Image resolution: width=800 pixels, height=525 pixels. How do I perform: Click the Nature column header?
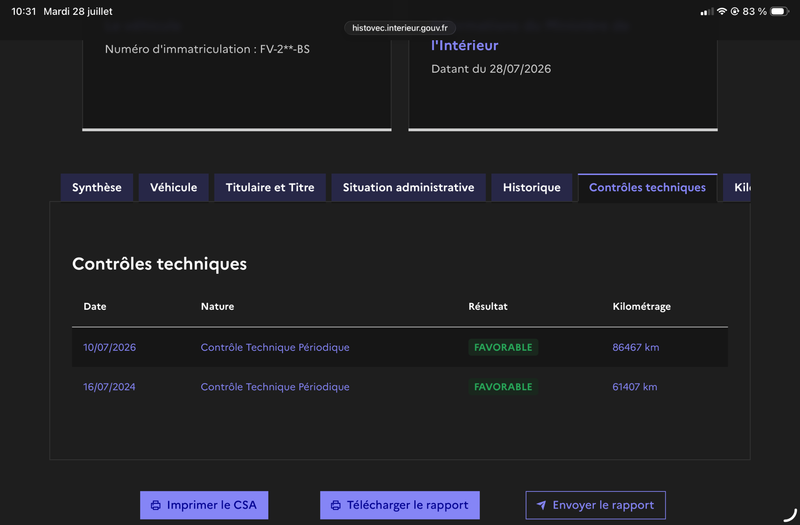[217, 307]
